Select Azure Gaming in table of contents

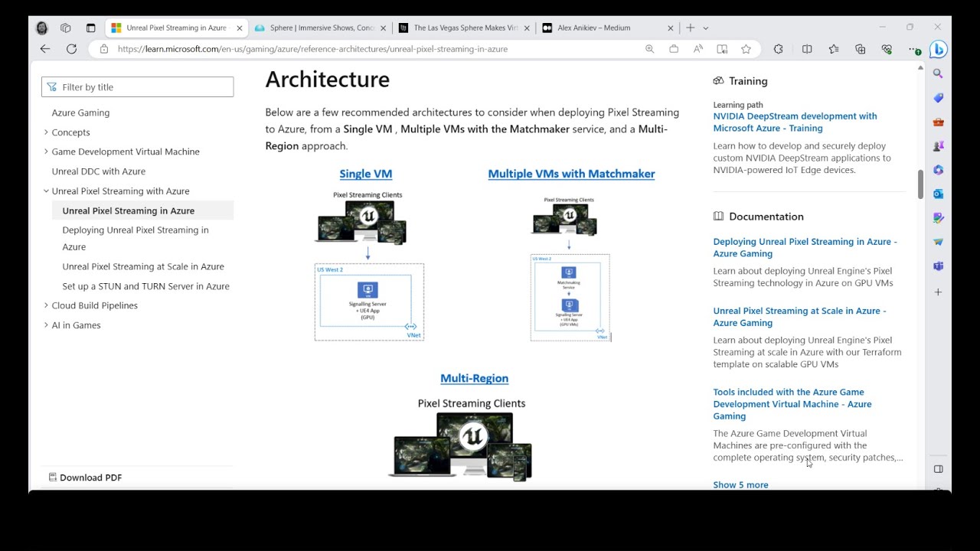80,112
